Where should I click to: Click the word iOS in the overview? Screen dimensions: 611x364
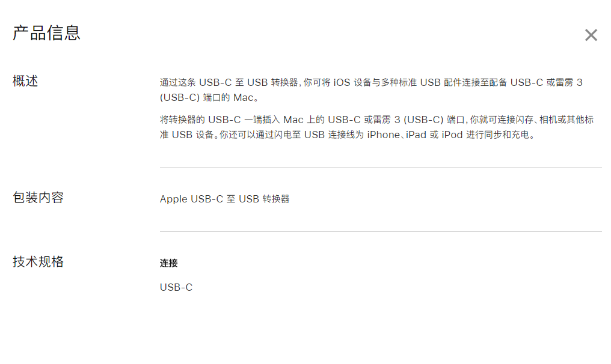(342, 82)
